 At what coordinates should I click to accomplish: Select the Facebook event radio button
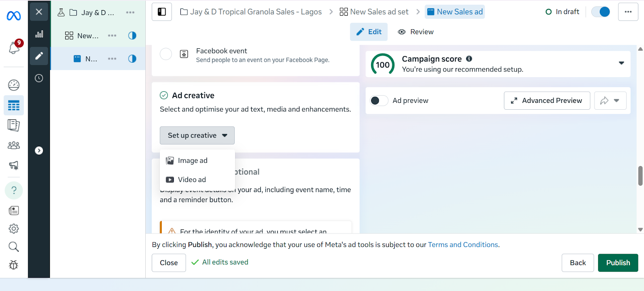[166, 54]
